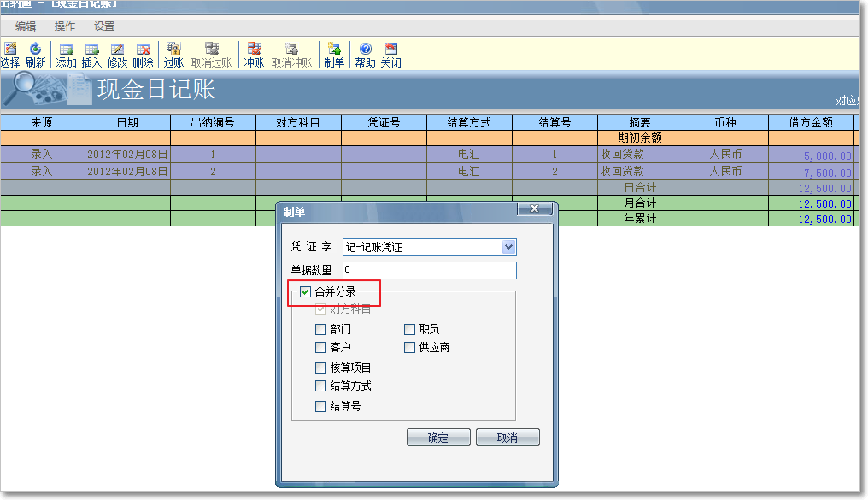Click the 插入 insert row icon
Image resolution: width=868 pixels, height=500 pixels.
[91, 50]
